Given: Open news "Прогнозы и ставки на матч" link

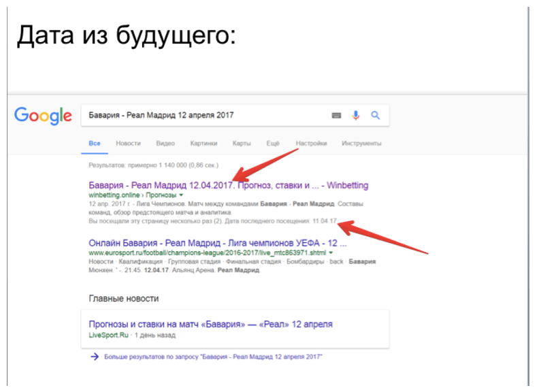Looking at the screenshot, I should click(211, 324).
